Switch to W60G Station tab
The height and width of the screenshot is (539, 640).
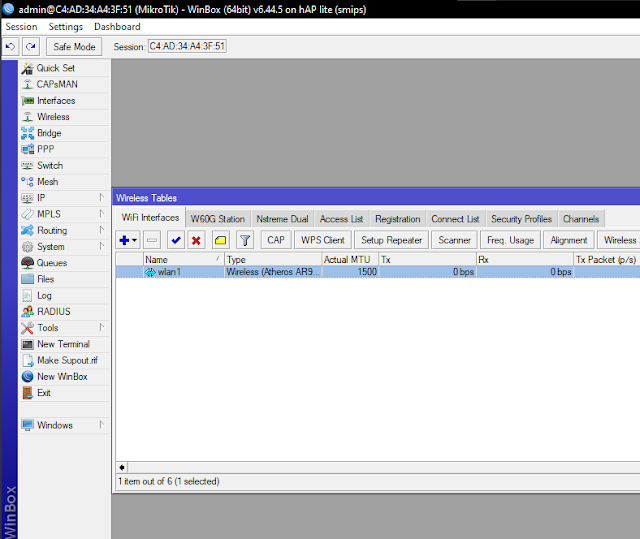click(218, 219)
